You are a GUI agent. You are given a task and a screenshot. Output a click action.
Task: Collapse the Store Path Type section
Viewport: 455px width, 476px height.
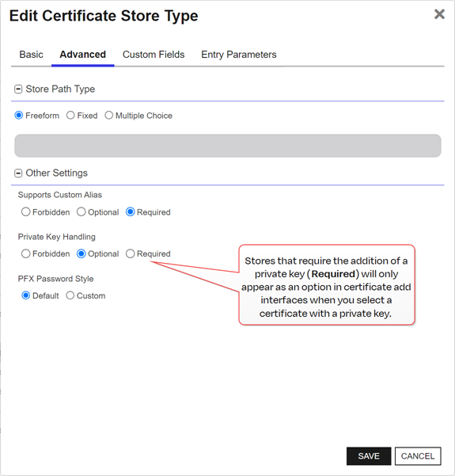click(18, 89)
